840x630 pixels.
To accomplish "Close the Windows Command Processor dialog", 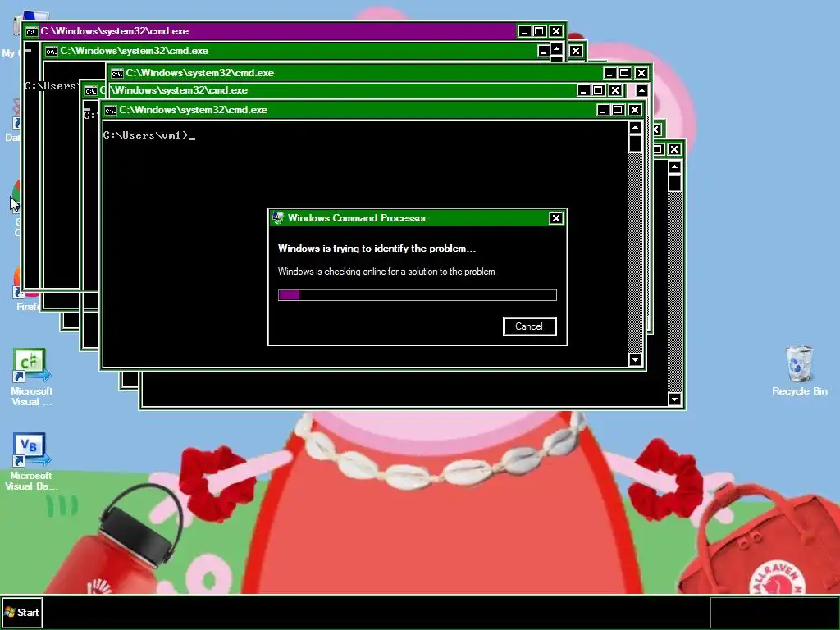I will tap(555, 218).
